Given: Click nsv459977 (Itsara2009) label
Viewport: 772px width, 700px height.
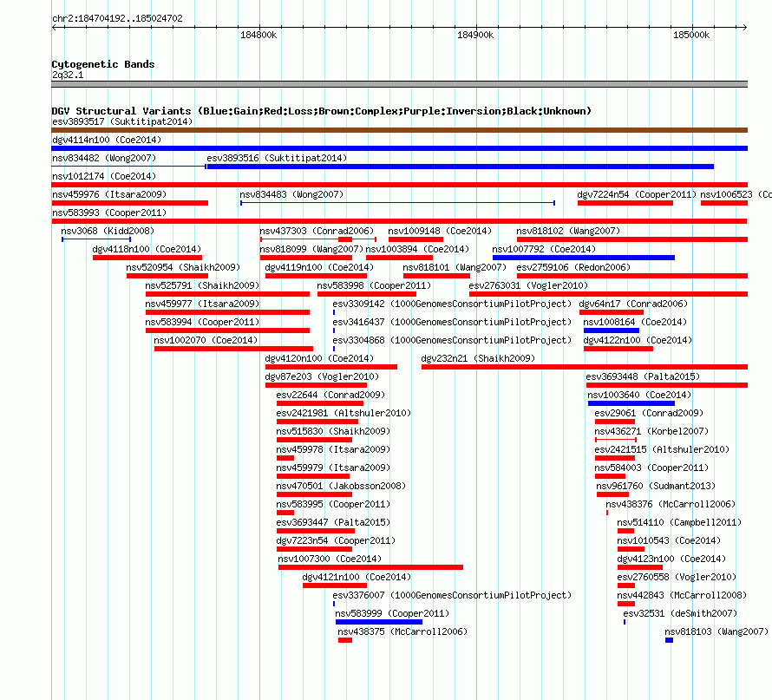Looking at the screenshot, I should pyautogui.click(x=202, y=304).
